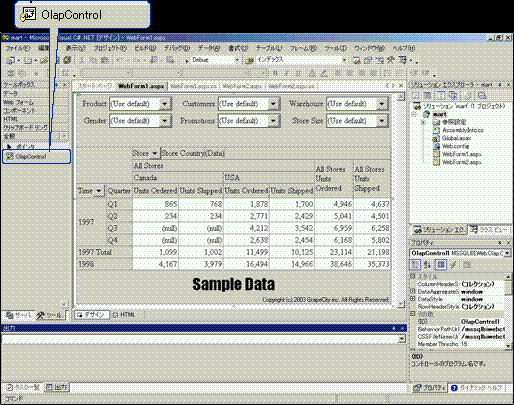Open the Time dimension dropdown arrow

tap(99, 191)
